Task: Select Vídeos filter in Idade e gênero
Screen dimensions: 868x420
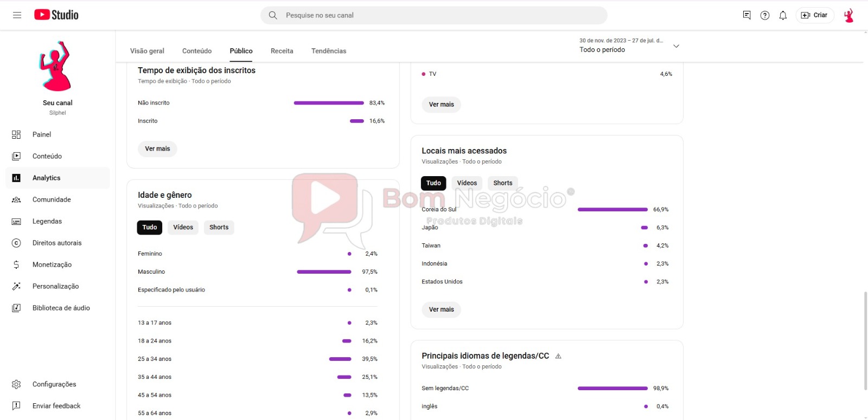Action: pyautogui.click(x=183, y=228)
